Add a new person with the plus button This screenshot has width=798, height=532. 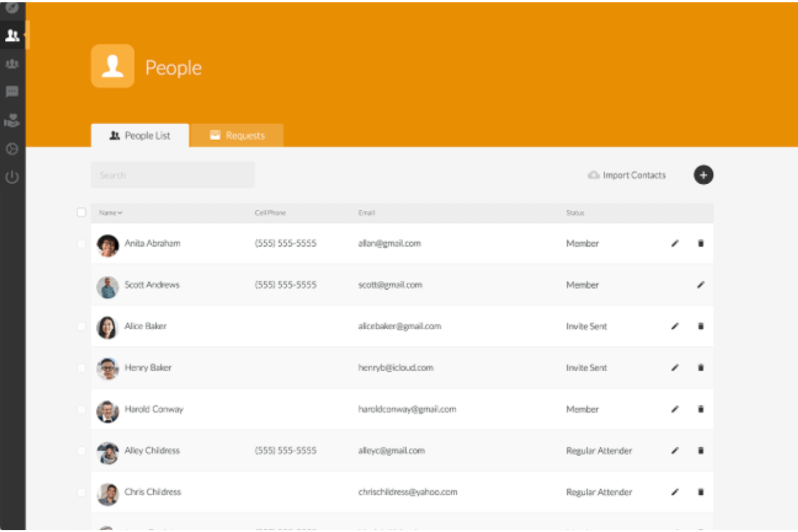pos(704,175)
